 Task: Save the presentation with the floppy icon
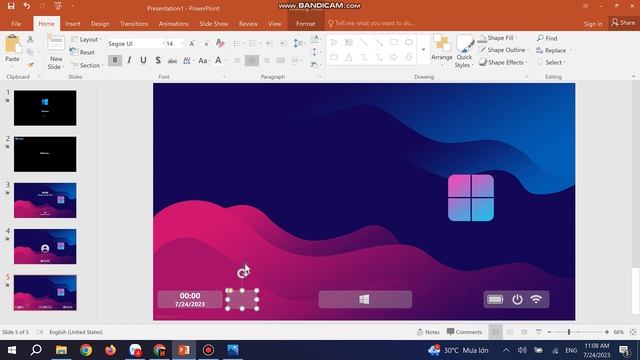[11, 6]
